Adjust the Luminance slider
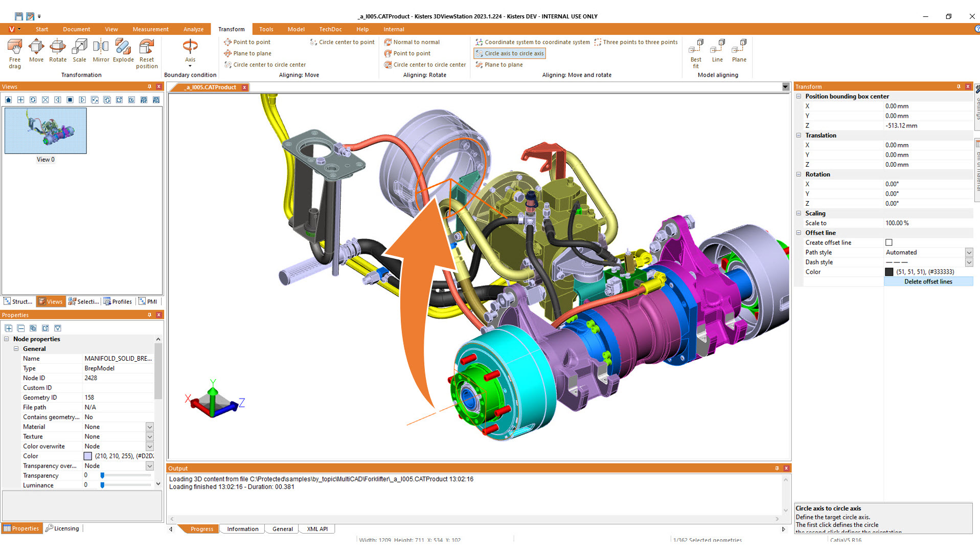Screen dimensions: 980x552 (102, 485)
